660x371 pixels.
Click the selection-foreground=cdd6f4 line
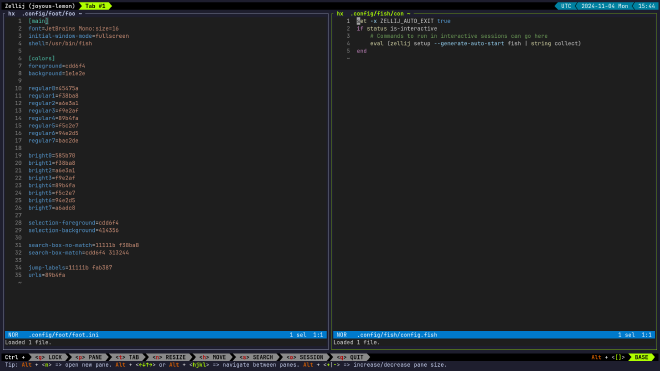click(73, 223)
